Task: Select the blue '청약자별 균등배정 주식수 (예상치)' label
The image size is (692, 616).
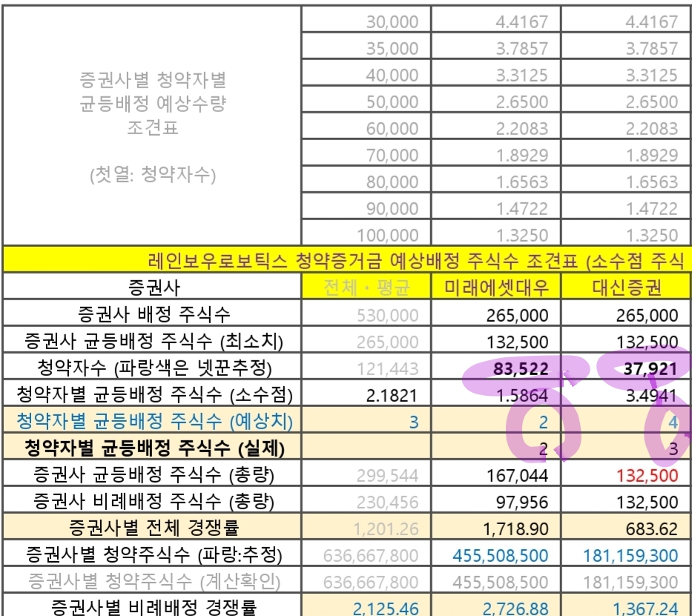Action: point(152,420)
